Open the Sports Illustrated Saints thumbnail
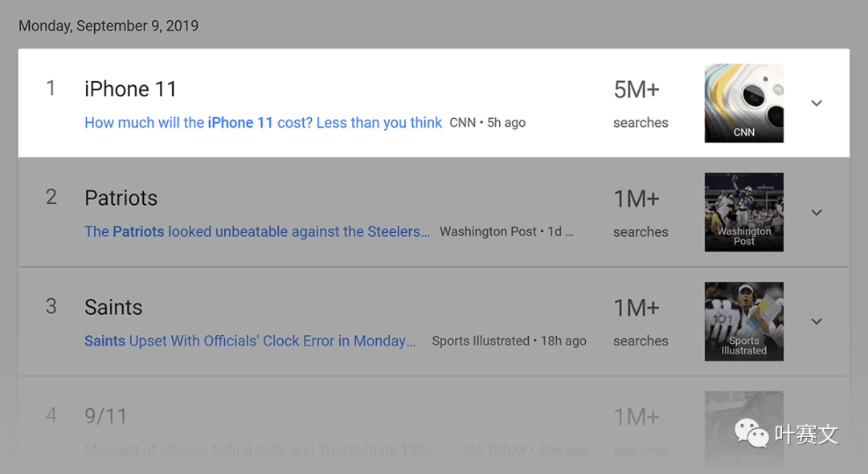The image size is (868, 474). pos(744,321)
